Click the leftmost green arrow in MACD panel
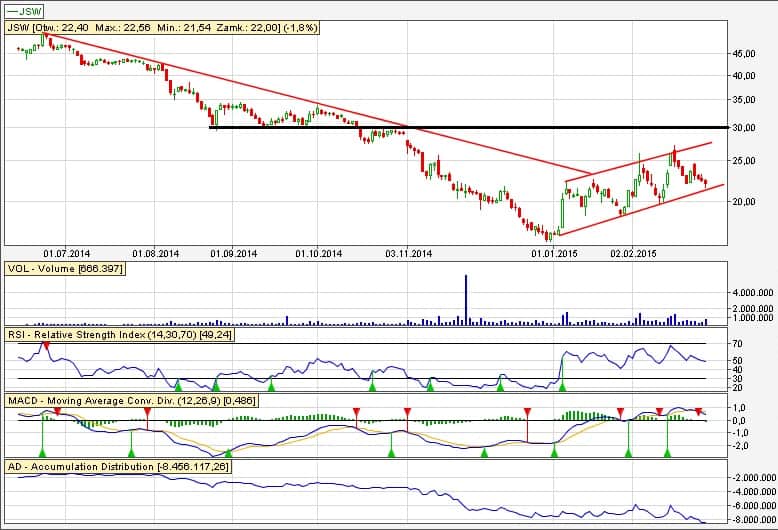 [43, 453]
